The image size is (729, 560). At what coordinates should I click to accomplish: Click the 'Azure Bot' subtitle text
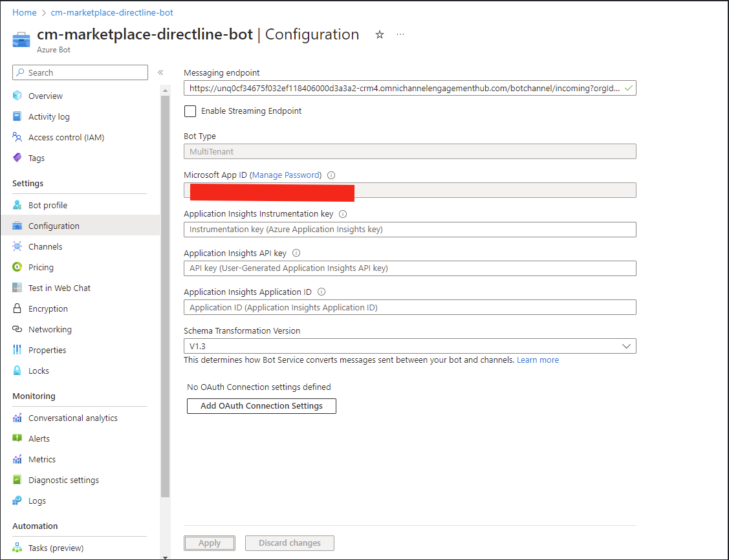tap(54, 50)
